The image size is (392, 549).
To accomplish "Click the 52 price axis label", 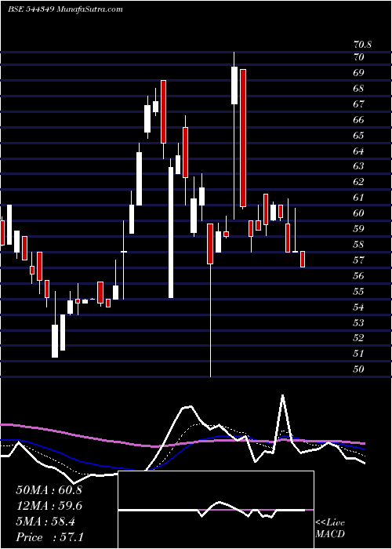I will [x=359, y=337].
